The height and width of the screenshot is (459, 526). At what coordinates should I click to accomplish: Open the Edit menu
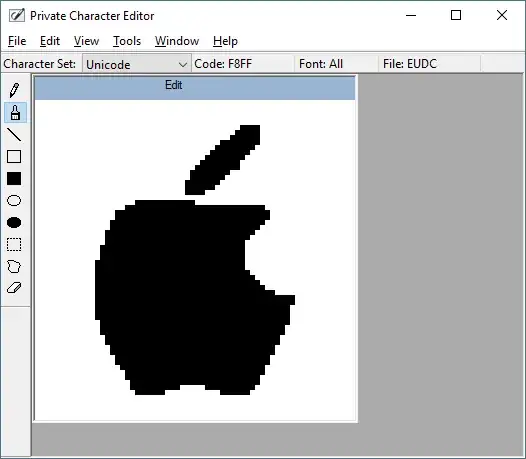(50, 41)
